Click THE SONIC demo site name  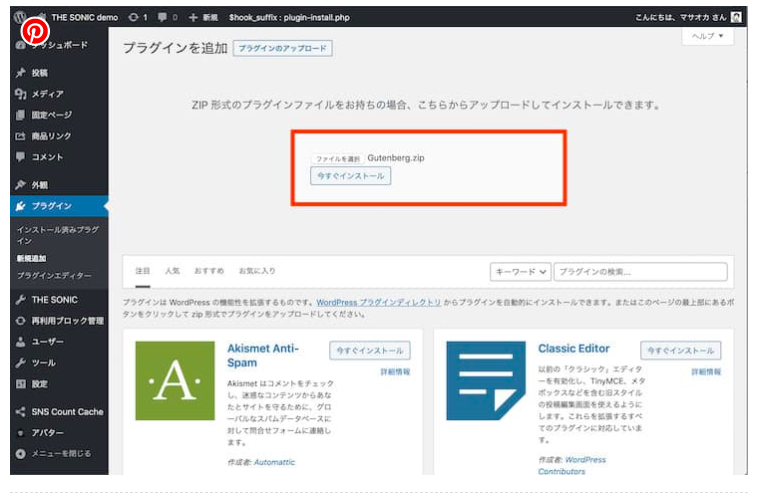84,17
